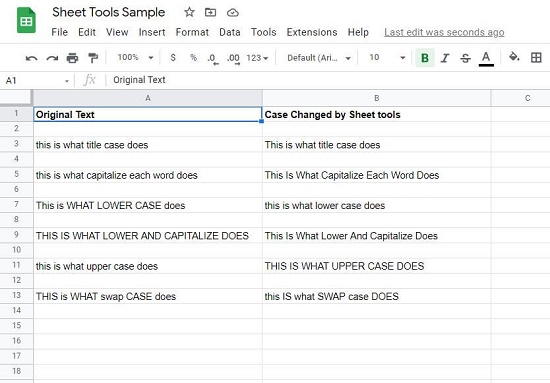Screen dimensions: 550x383
Task: Open the text color picker
Action: (486, 58)
